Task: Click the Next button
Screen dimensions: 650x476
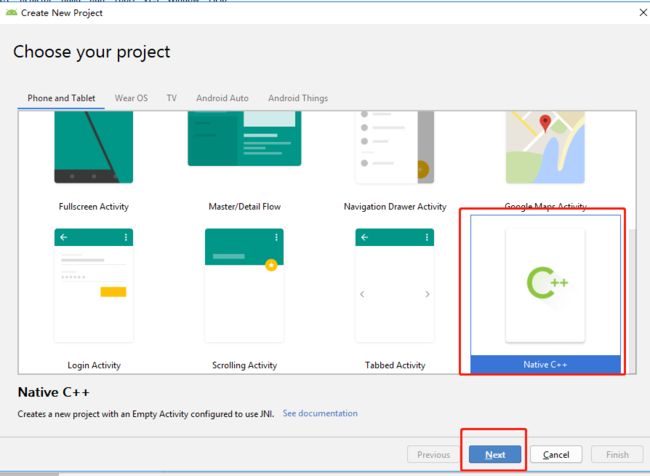Action: point(495,454)
